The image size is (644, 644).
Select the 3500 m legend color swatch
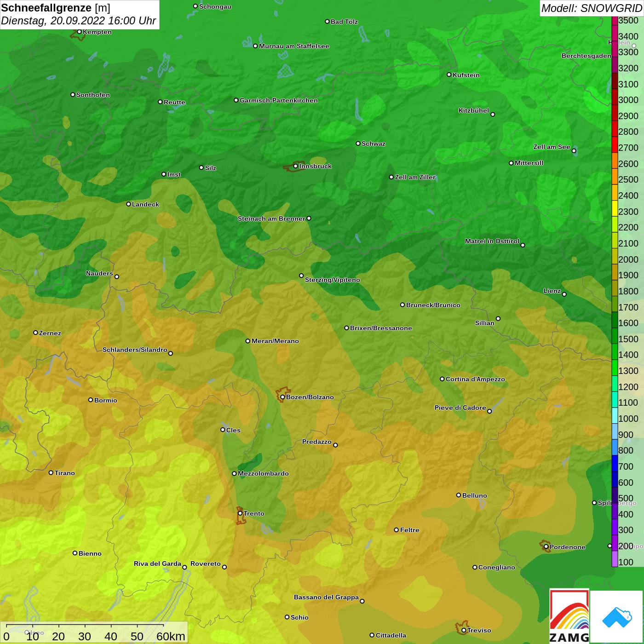pyautogui.click(x=615, y=21)
